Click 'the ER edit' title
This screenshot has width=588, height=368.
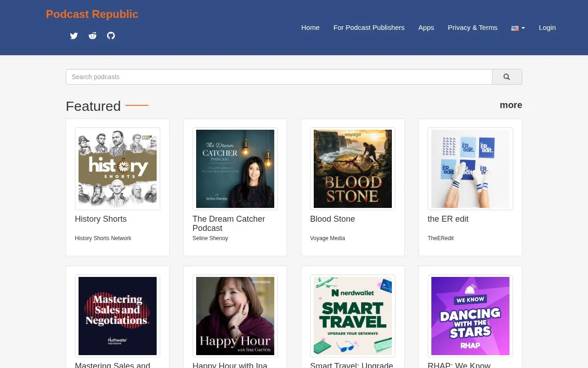tap(448, 219)
